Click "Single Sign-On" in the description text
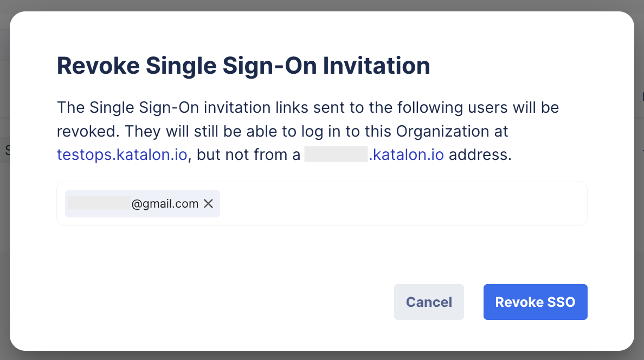Image resolution: width=644 pixels, height=360 pixels. click(138, 107)
